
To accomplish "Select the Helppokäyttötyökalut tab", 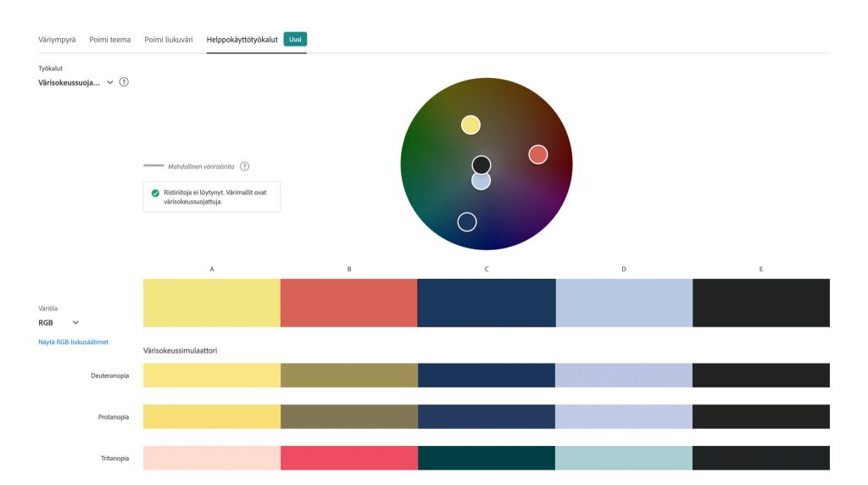I will [x=242, y=39].
